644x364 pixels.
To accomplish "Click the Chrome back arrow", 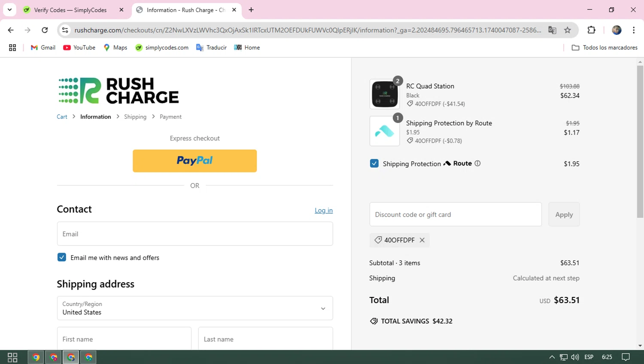I will pos(11,30).
